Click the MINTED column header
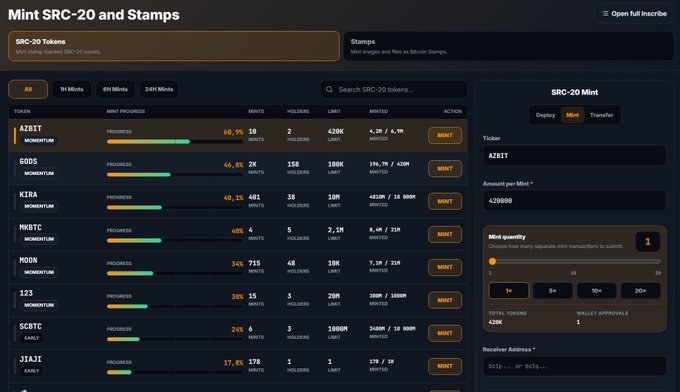 click(x=379, y=111)
